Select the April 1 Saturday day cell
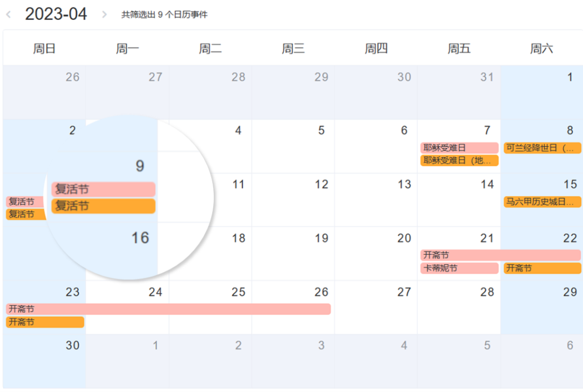Screen dimensions: 583x392 [542, 92]
